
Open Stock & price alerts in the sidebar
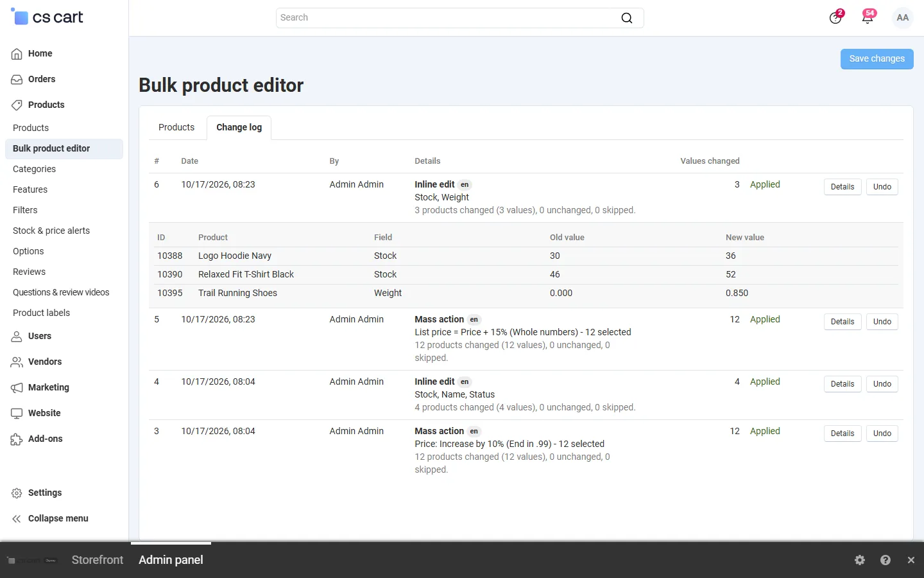pyautogui.click(x=51, y=231)
